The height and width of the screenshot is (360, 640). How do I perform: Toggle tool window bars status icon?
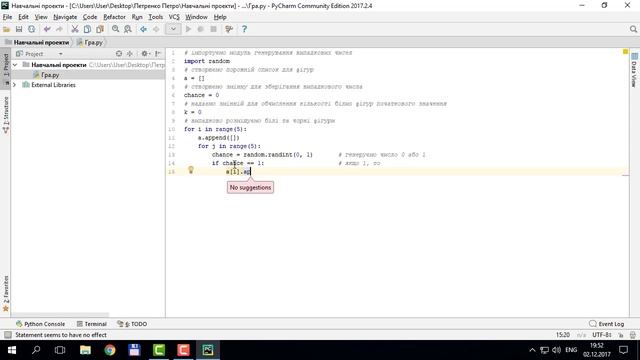click(x=7, y=335)
